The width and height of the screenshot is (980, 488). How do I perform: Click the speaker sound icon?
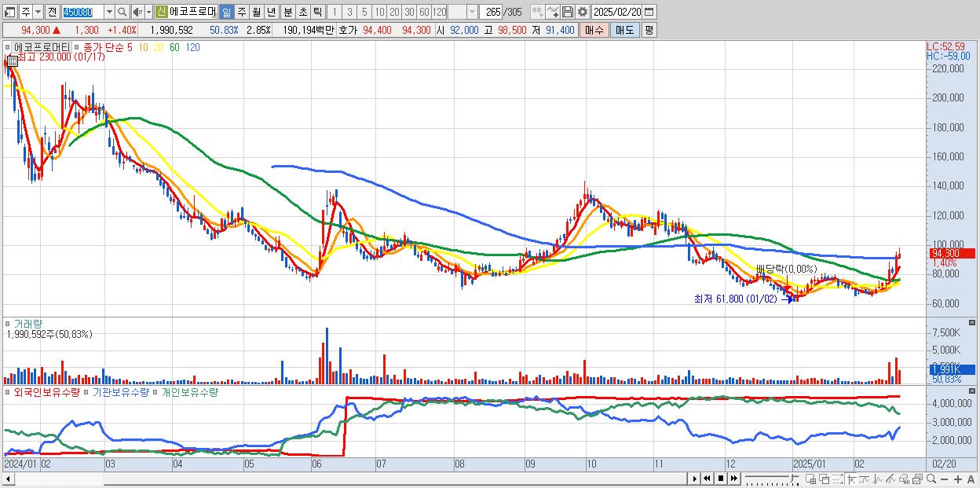click(x=137, y=12)
